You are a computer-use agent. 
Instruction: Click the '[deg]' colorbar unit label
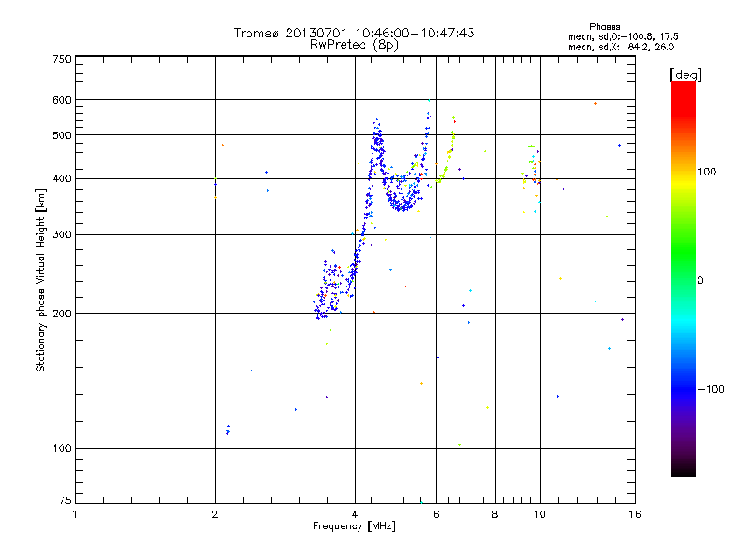685,75
